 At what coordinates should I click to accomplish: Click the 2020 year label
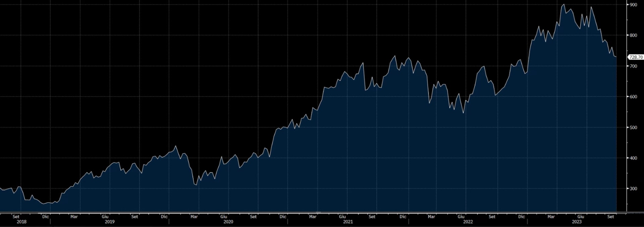point(228,222)
